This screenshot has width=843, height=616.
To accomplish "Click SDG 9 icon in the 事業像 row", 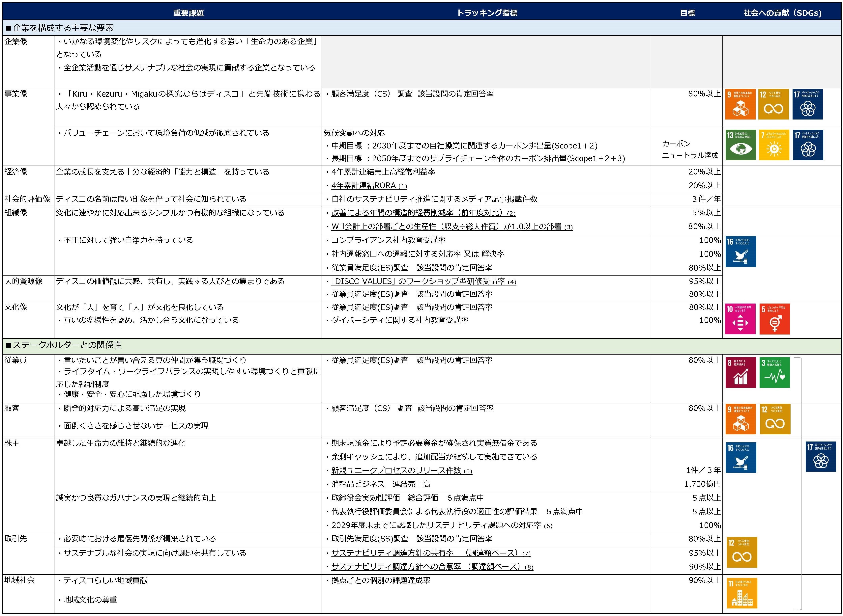I will click(740, 104).
